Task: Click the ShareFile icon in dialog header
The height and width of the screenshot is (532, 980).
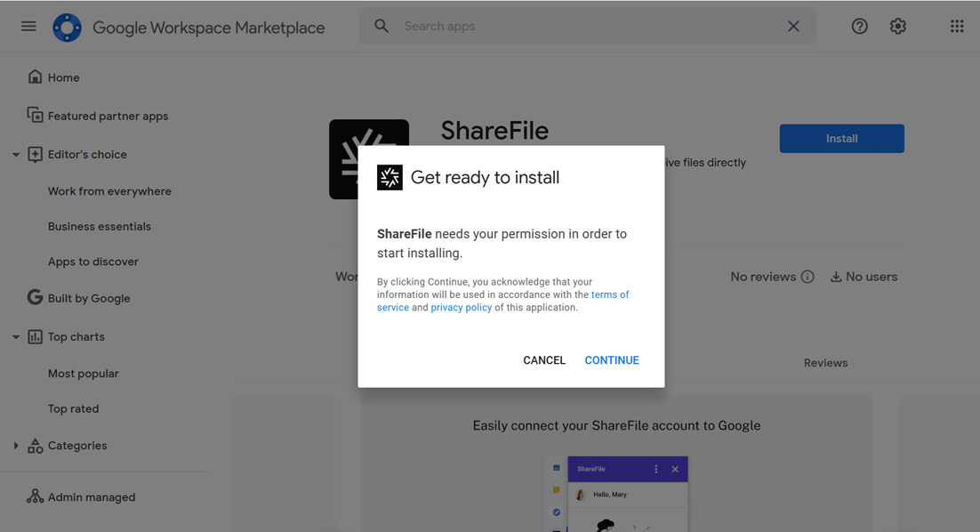Action: click(x=390, y=178)
